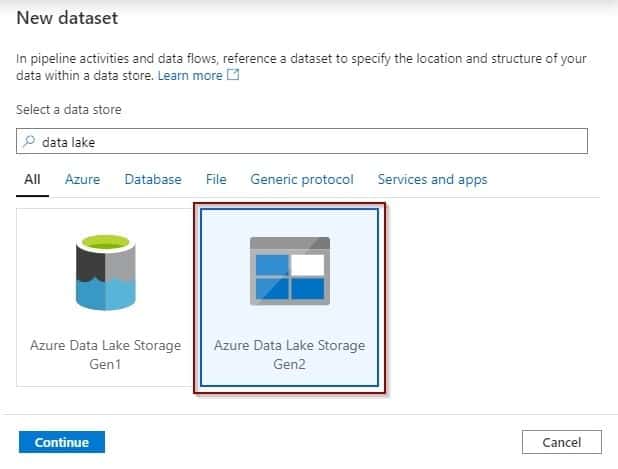Select the Azure Data Lake Storage Gen2 table icon
This screenshot has width=618, height=469.
[x=290, y=271]
